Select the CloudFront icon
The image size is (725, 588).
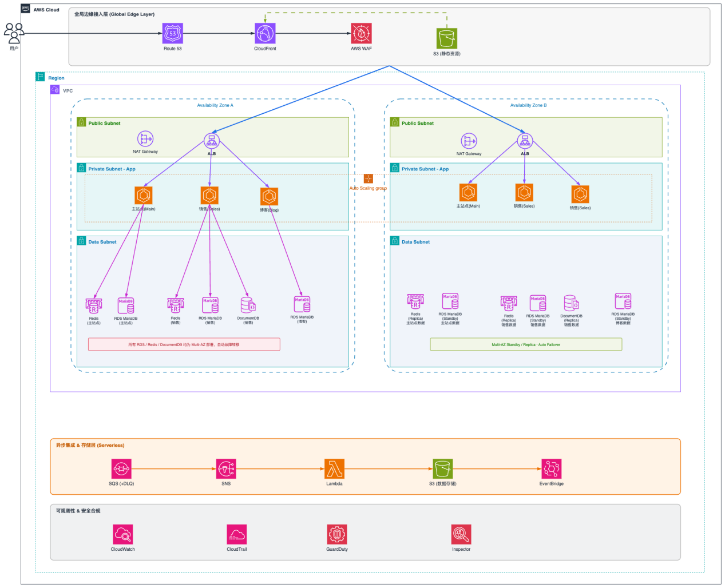[265, 33]
